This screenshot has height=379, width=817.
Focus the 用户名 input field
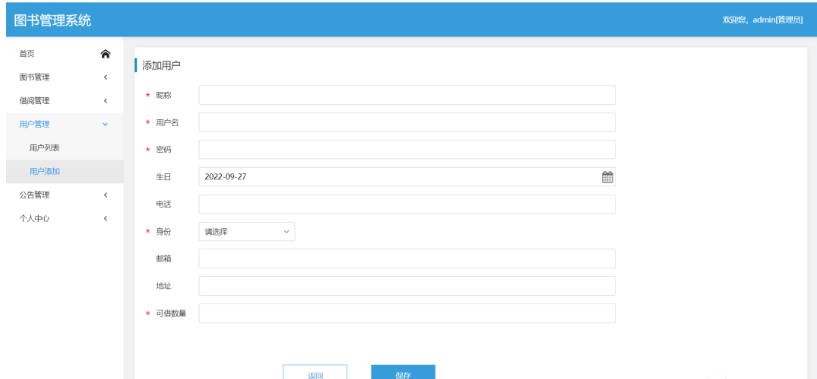coord(407,122)
